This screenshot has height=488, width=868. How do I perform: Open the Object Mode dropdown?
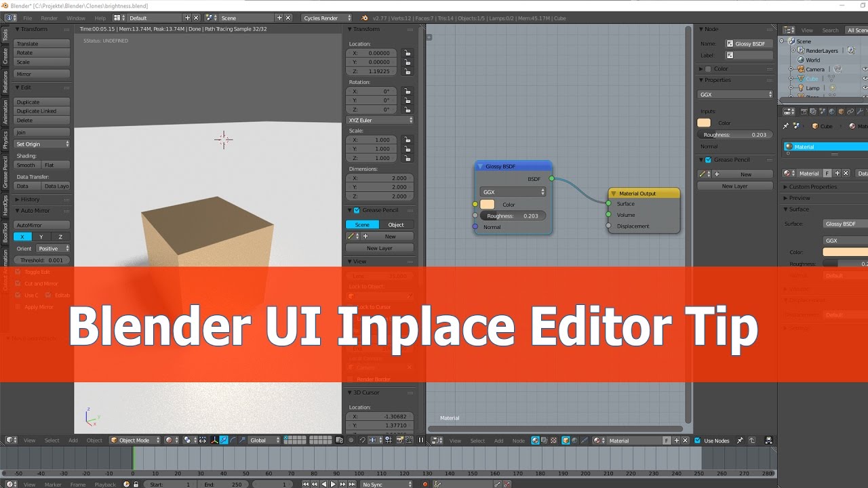(x=135, y=441)
